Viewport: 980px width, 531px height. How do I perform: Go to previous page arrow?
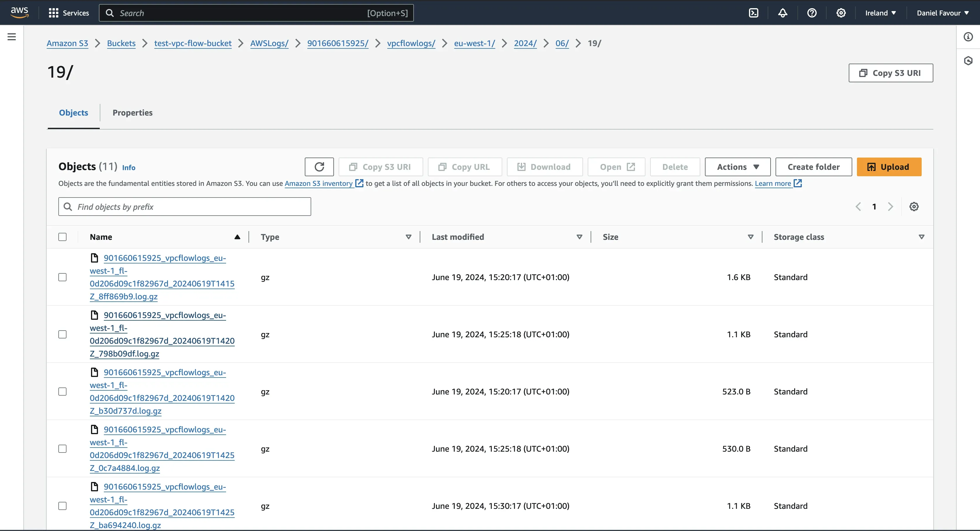tap(858, 206)
